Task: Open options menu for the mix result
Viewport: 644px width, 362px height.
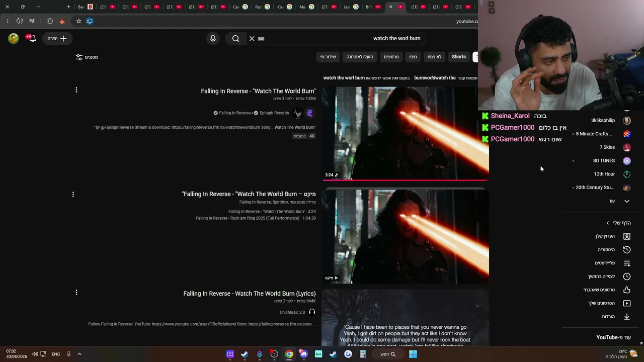Action: (73, 195)
